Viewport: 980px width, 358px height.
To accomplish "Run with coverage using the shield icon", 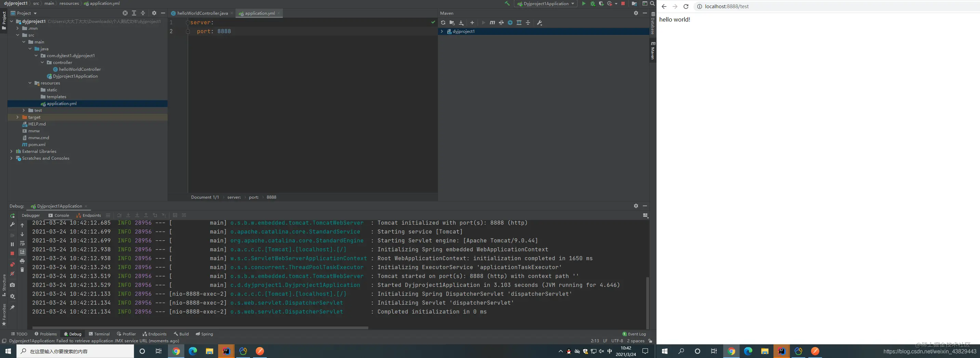I will 601,3.
